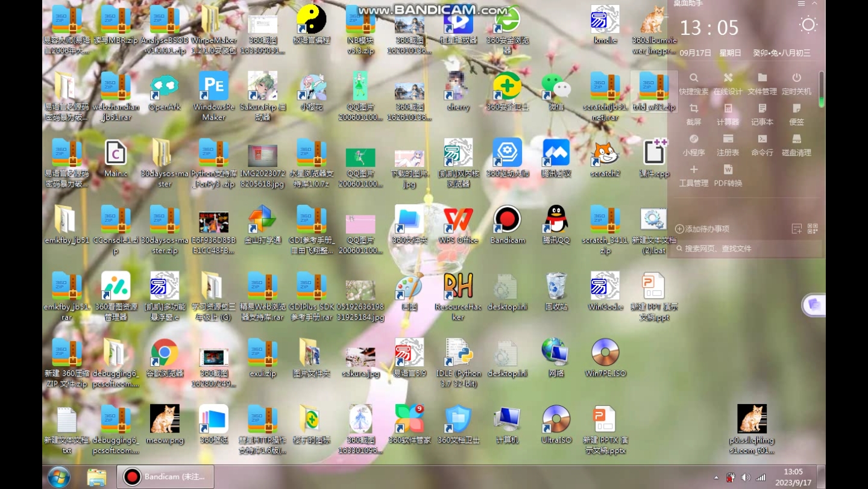Select the 易语言5.9 shortcut
868x489 pixels.
click(x=409, y=358)
